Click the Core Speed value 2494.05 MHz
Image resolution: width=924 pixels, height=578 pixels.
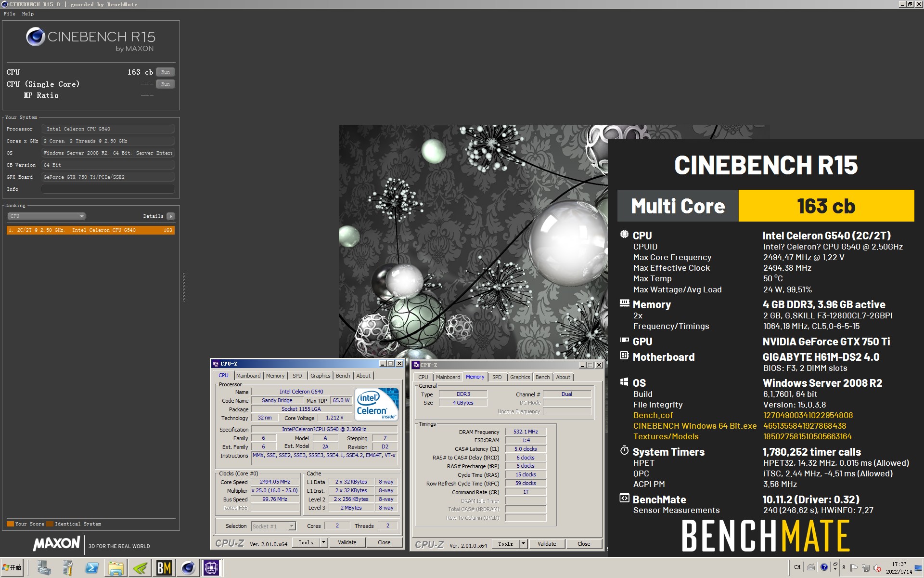(x=275, y=482)
